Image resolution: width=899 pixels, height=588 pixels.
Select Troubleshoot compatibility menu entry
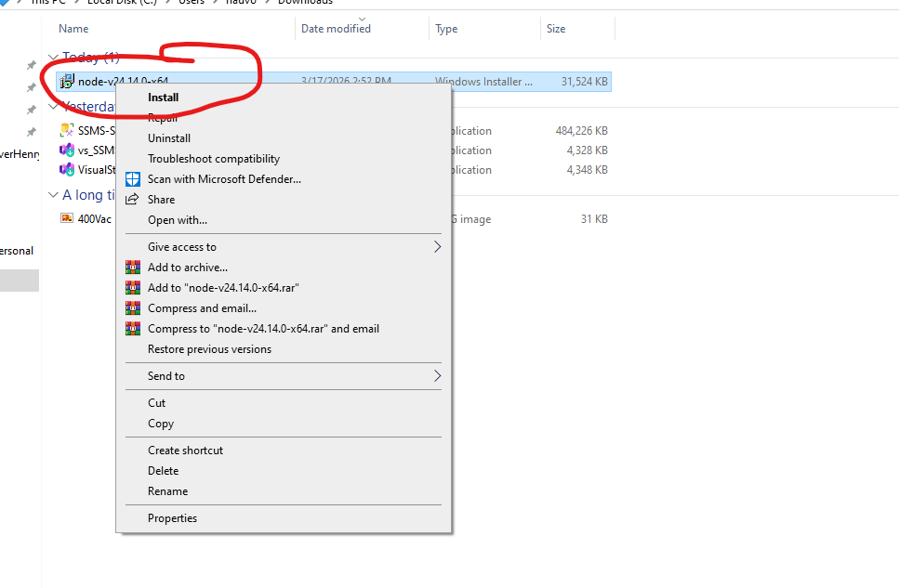coord(214,159)
